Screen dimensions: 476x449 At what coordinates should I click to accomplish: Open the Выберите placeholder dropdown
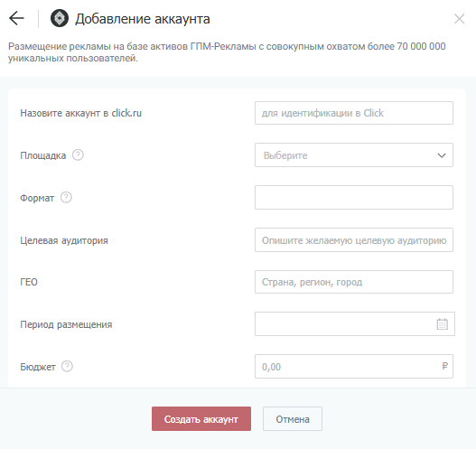pos(354,155)
